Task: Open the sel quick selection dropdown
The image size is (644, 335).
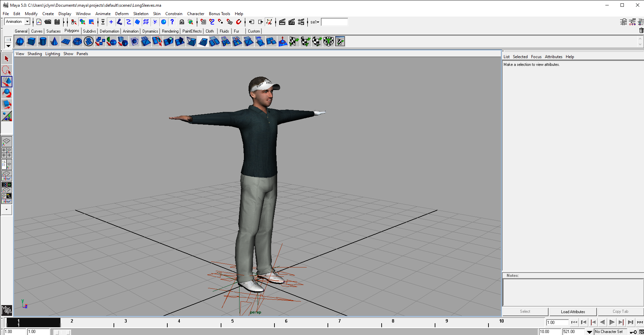Action: 315,22
